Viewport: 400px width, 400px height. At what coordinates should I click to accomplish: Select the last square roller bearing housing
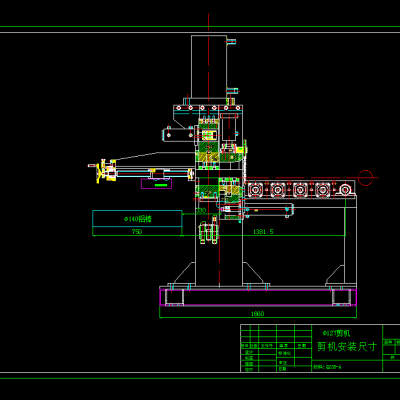point(323,190)
